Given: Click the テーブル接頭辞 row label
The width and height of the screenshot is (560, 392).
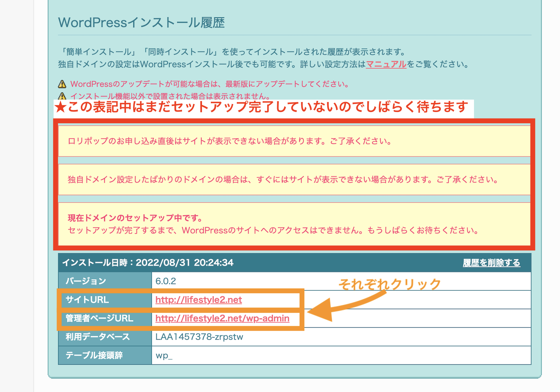Looking at the screenshot, I should click(94, 355).
